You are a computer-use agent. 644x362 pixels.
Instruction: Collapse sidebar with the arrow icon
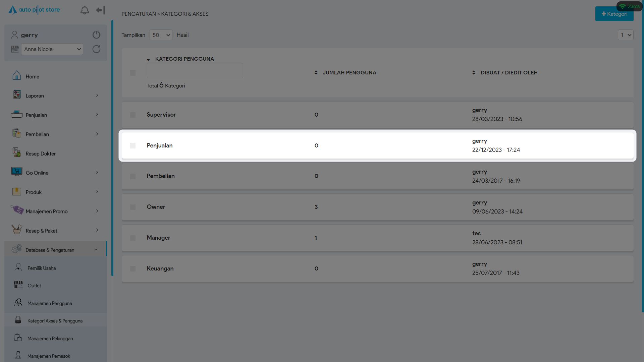(100, 10)
